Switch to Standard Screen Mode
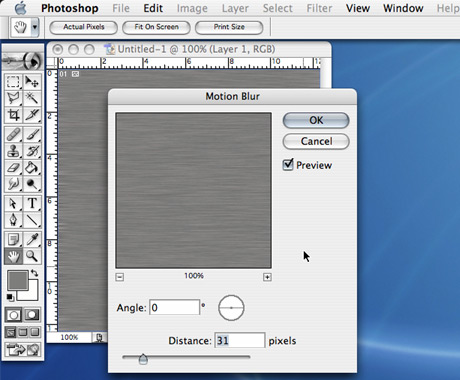The image size is (460, 380). click(x=11, y=332)
